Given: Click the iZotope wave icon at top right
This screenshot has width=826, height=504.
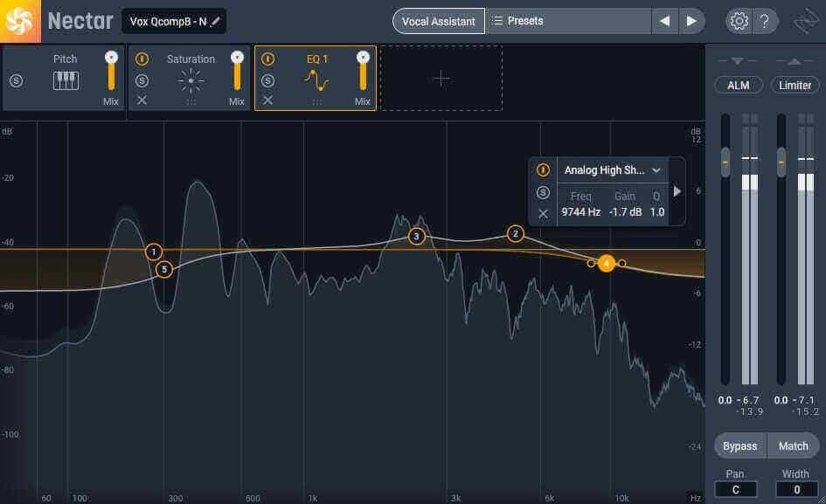Looking at the screenshot, I should pos(807,21).
